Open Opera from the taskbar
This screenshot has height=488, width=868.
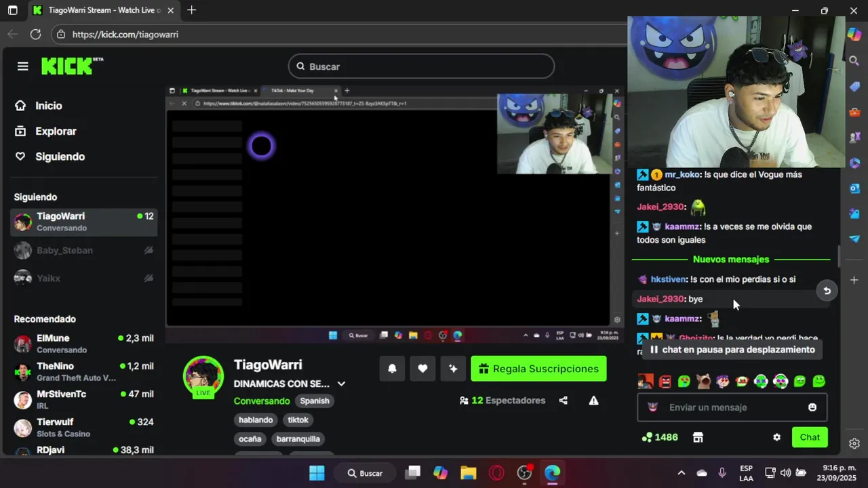(x=496, y=473)
